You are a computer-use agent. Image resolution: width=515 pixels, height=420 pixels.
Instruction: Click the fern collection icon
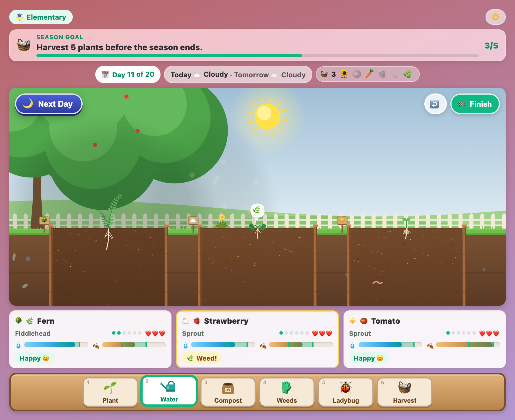[x=407, y=74]
